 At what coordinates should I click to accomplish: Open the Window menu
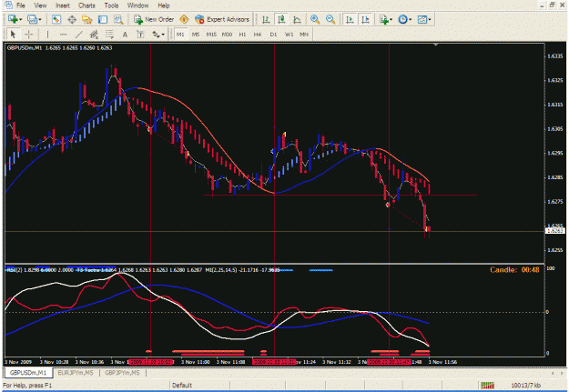tap(137, 5)
